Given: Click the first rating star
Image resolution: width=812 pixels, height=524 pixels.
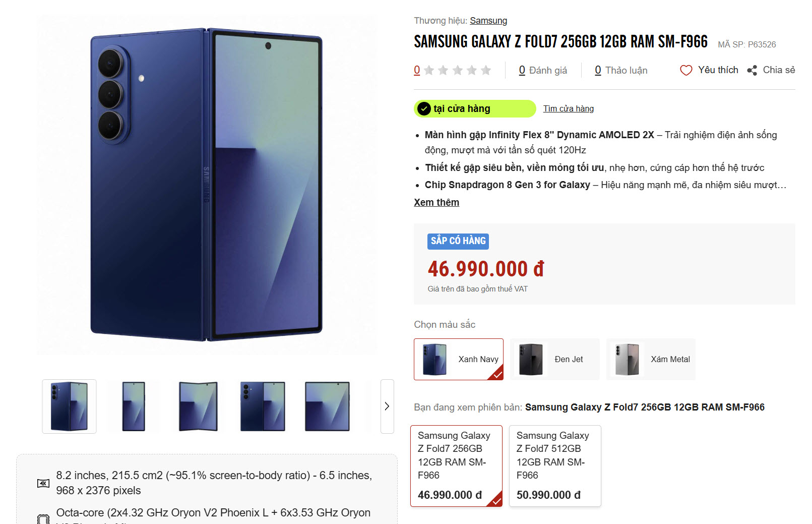Looking at the screenshot, I should (x=429, y=70).
